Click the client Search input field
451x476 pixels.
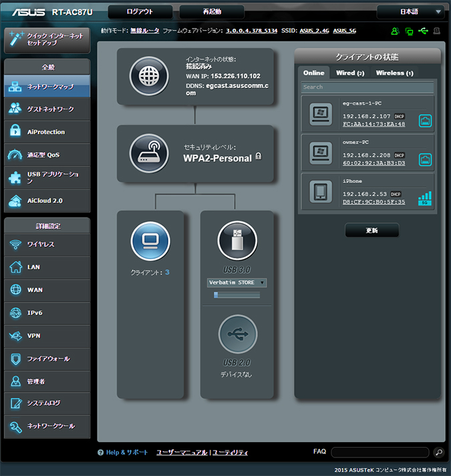pos(367,87)
